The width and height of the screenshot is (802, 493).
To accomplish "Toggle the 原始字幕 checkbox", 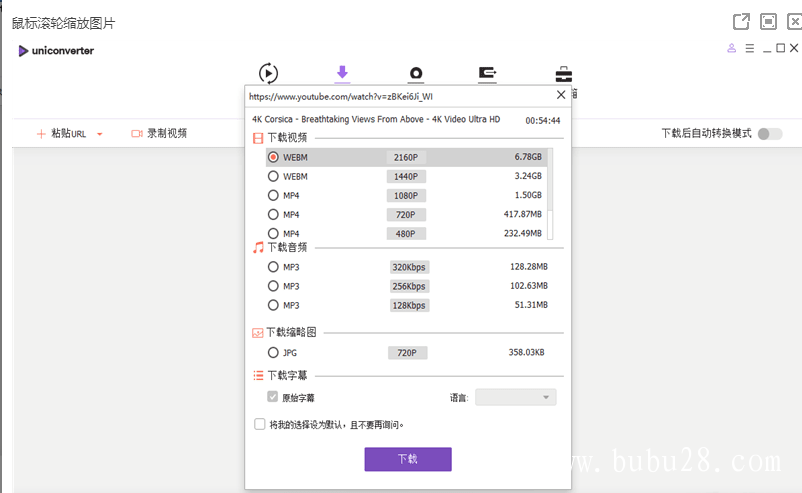I will click(x=273, y=397).
